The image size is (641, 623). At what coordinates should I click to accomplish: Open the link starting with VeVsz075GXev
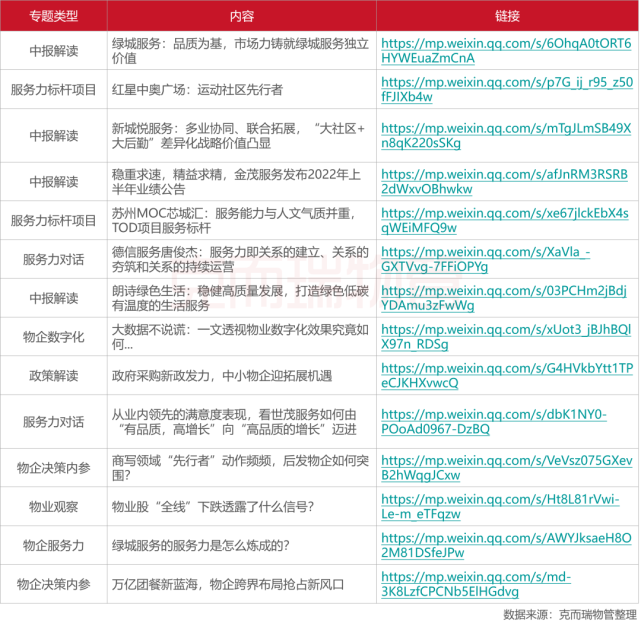point(507,468)
